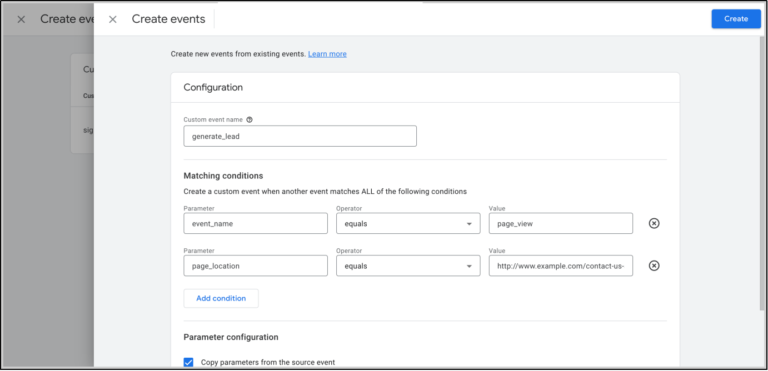
Task: Click the blue Create button
Action: (x=736, y=19)
